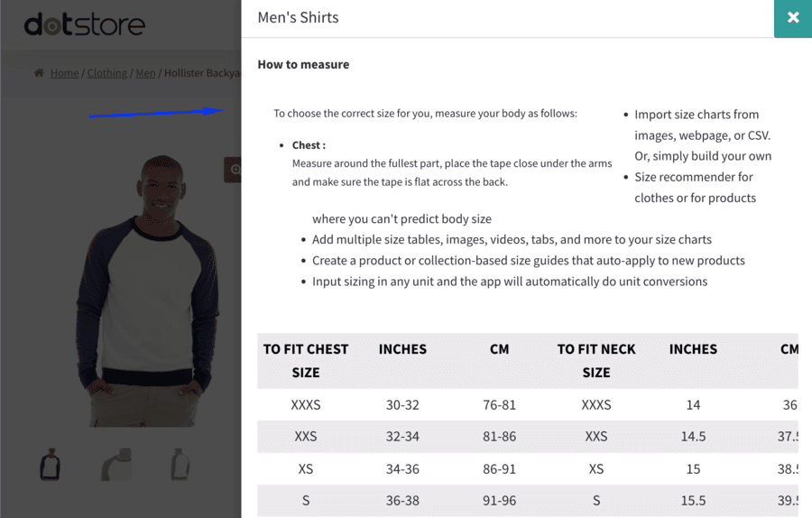Click the main product photo
Viewport: 812px width, 518px height.
[148, 291]
